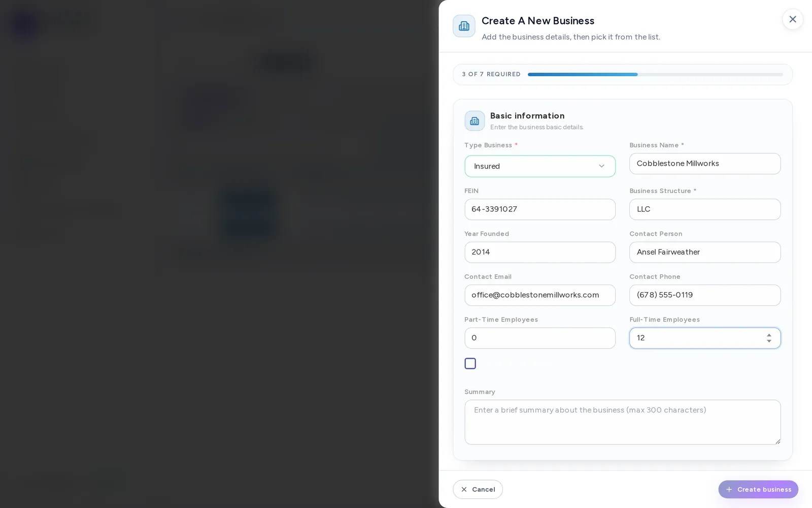Click the chevron in the Insured dropdown
The image size is (812, 508).
tap(601, 166)
